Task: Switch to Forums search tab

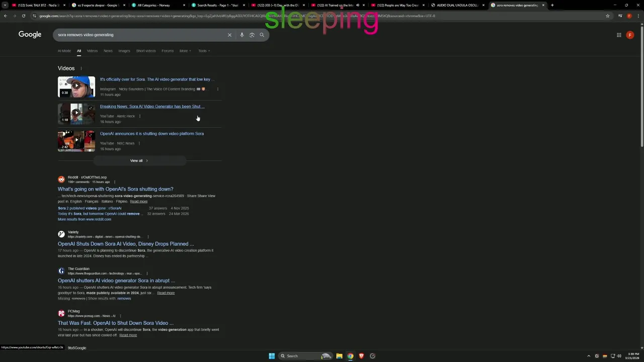Action: click(x=168, y=51)
